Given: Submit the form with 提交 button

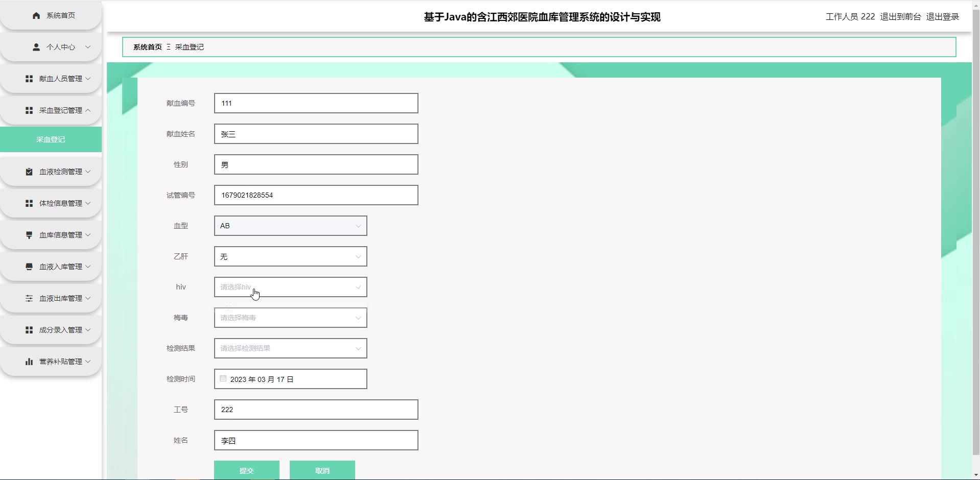Looking at the screenshot, I should (247, 470).
